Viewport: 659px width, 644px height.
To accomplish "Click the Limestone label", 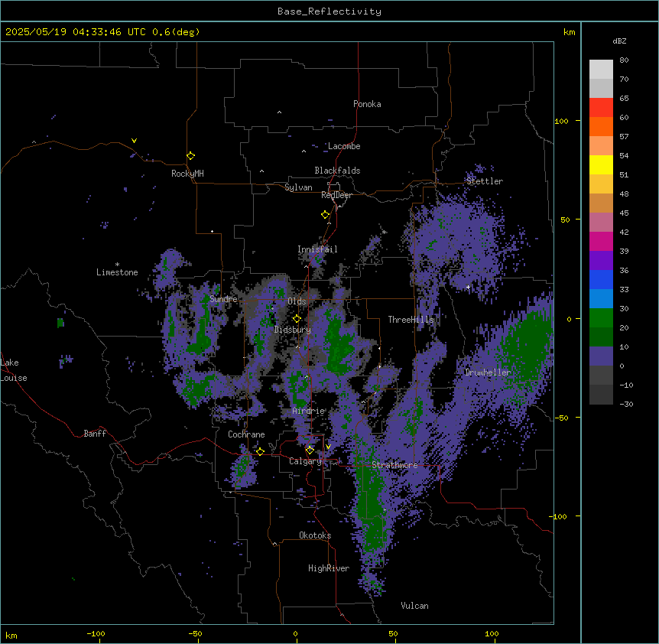I will (117, 272).
